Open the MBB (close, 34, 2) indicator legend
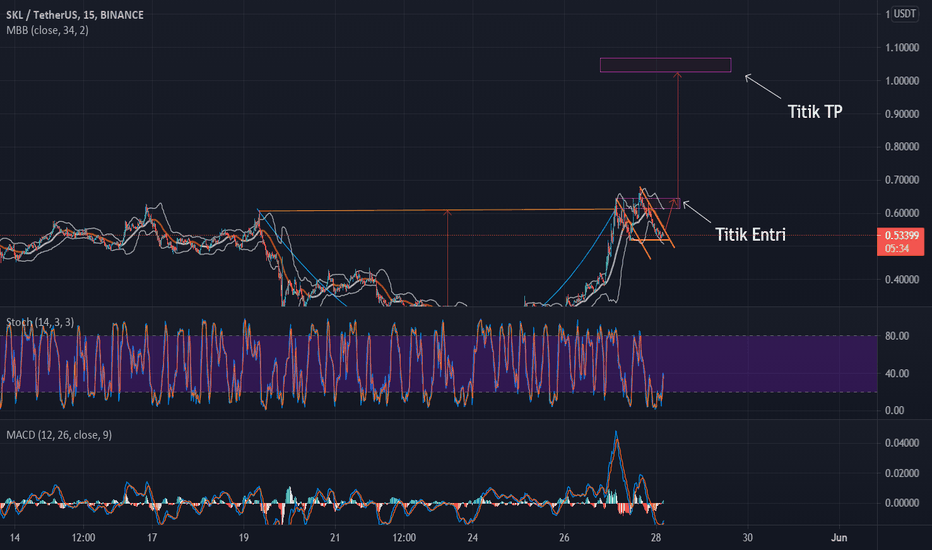 coord(48,30)
